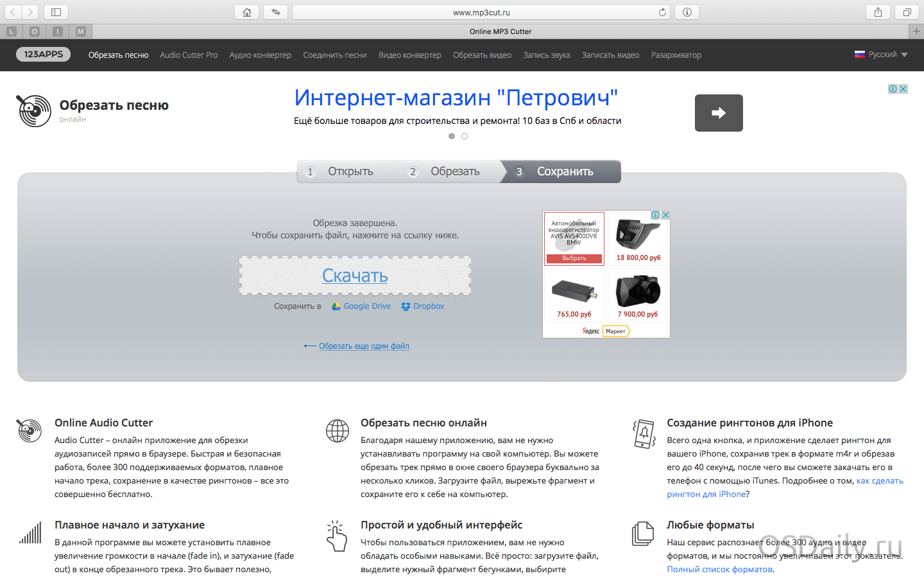924x578 pixels.
Task: Open the Safari sidebar panel icon
Action: pyautogui.click(x=56, y=12)
